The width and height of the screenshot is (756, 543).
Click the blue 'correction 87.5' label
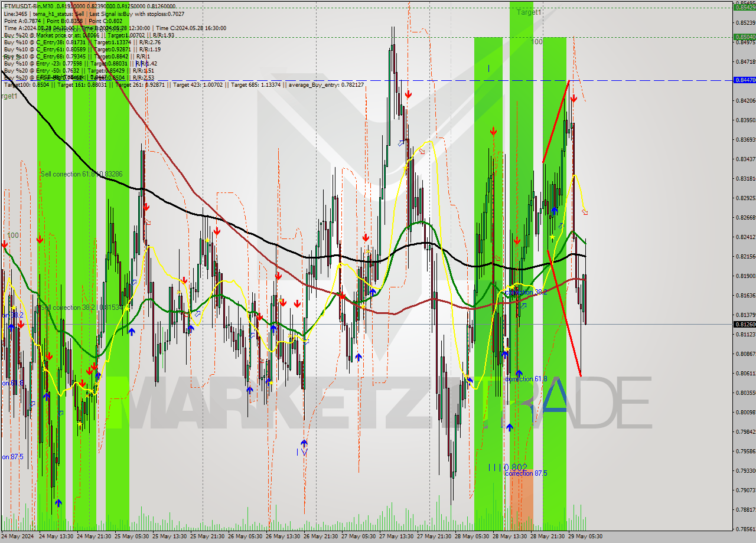click(x=526, y=473)
